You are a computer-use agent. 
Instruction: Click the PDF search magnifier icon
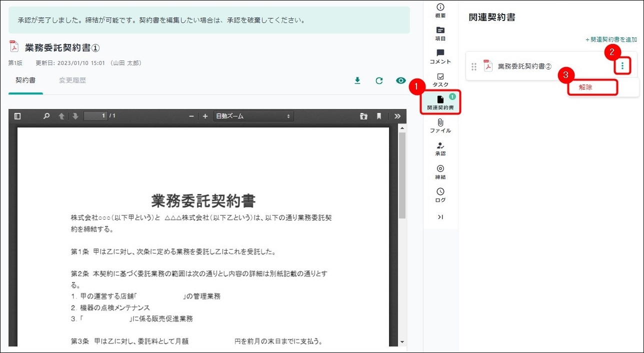click(46, 116)
